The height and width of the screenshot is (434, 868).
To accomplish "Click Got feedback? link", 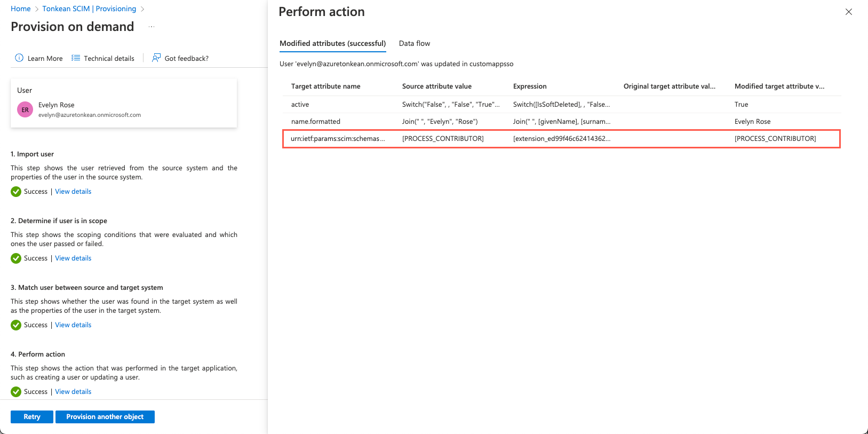I will click(186, 58).
